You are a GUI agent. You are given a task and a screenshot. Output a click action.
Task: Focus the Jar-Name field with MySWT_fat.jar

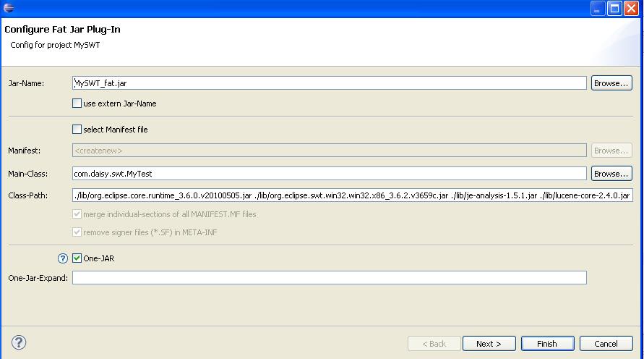tap(330, 83)
